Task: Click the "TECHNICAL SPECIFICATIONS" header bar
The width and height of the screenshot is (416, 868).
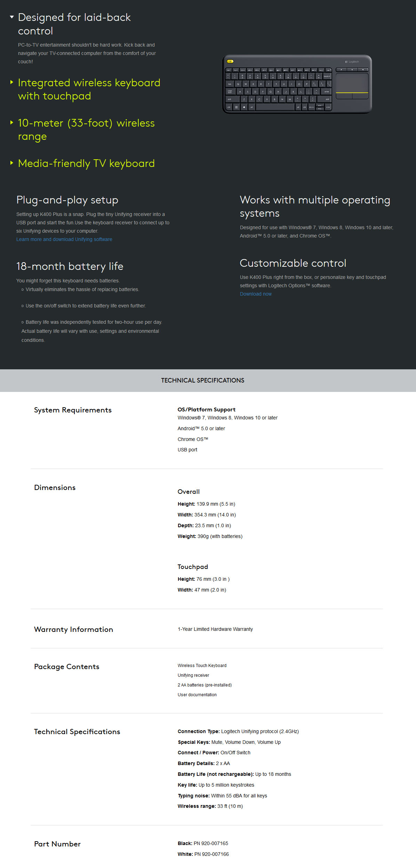Action: (203, 380)
